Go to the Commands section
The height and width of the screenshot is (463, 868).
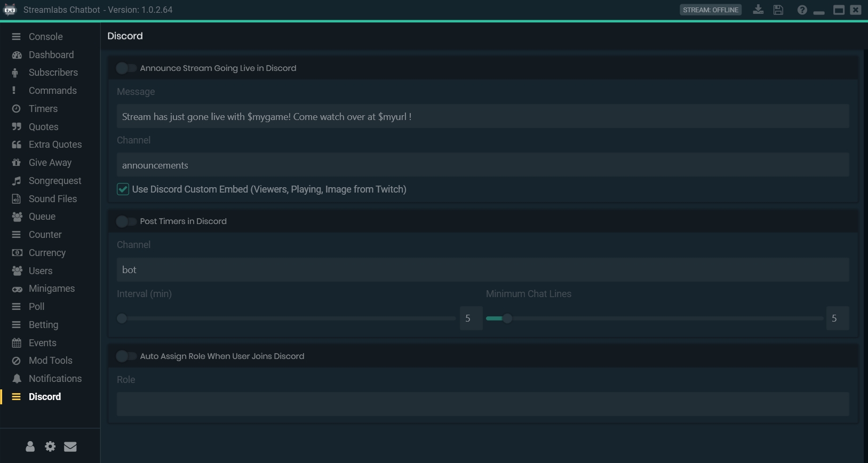[x=52, y=91]
